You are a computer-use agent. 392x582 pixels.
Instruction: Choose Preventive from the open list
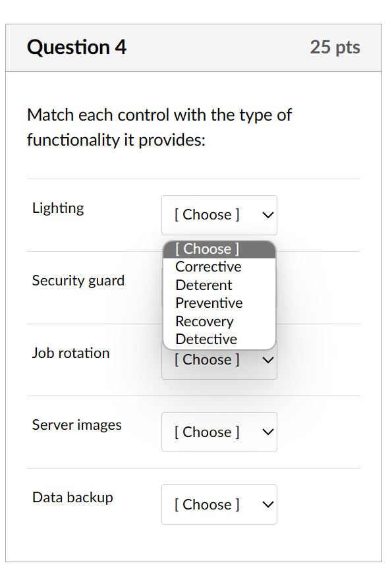pyautogui.click(x=209, y=303)
